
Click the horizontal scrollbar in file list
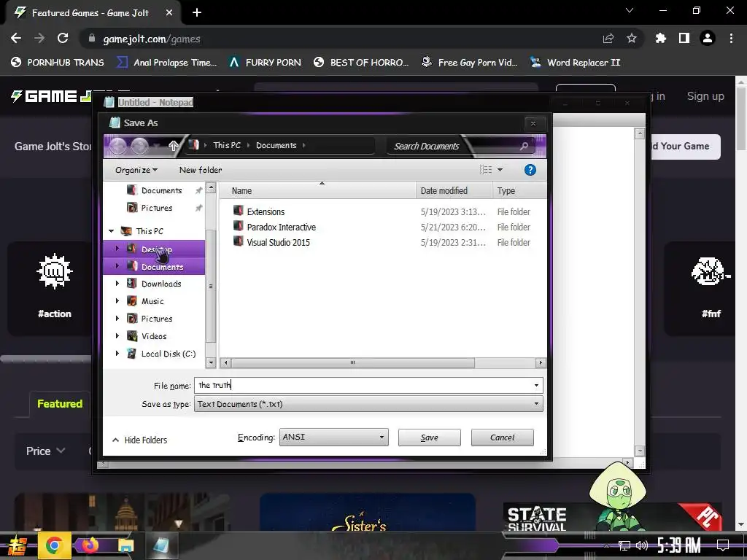point(353,363)
